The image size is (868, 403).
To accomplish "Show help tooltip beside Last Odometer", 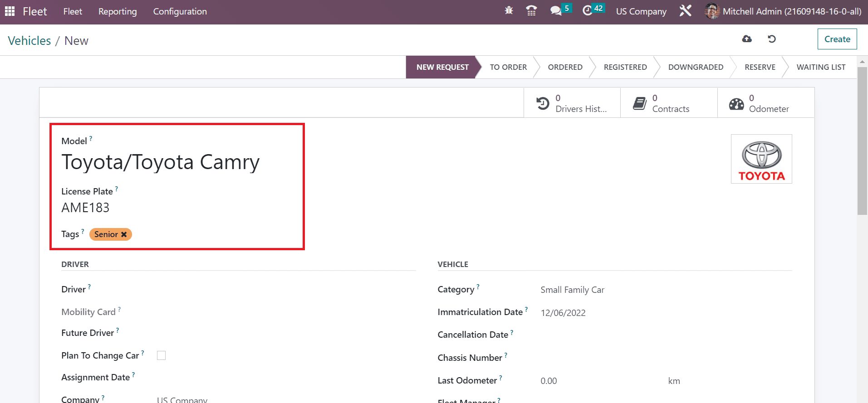I will pyautogui.click(x=500, y=378).
